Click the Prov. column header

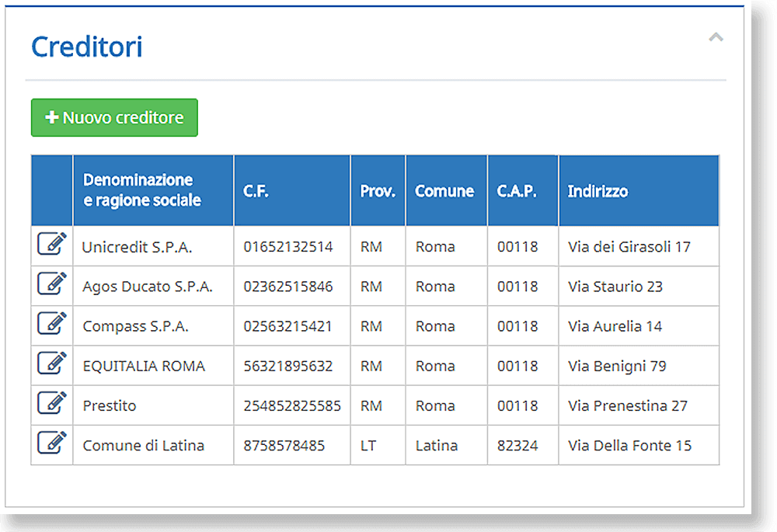378,190
